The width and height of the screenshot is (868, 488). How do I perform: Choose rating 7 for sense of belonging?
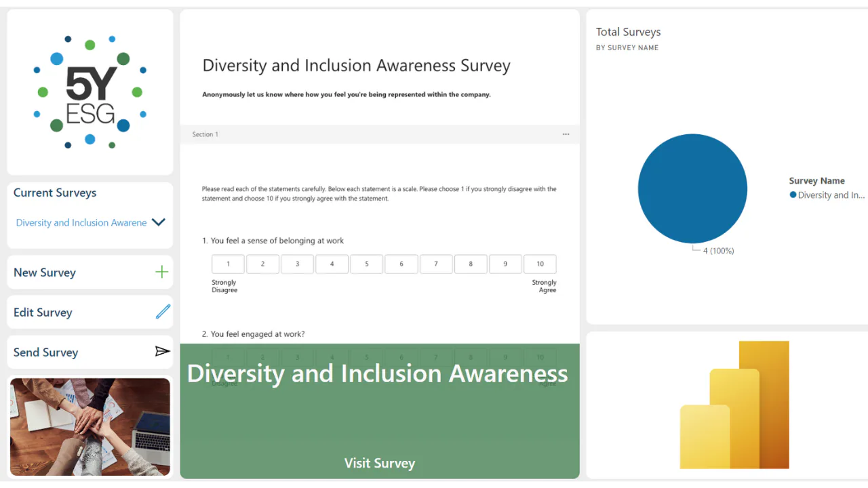pos(436,264)
